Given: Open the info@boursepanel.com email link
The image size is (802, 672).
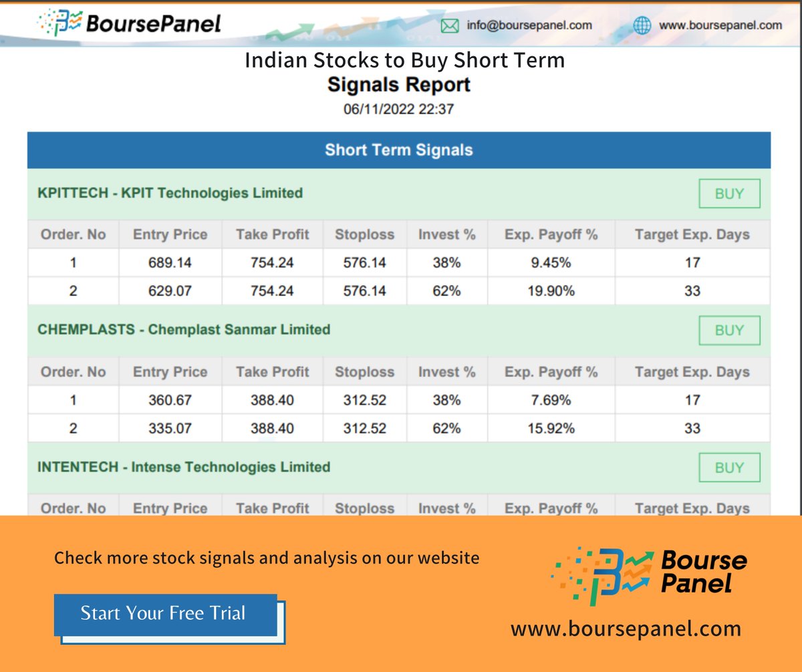Looking at the screenshot, I should point(529,25).
